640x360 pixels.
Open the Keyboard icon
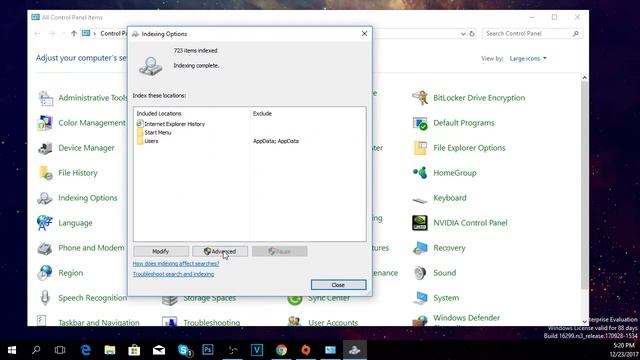pyautogui.click(x=420, y=199)
